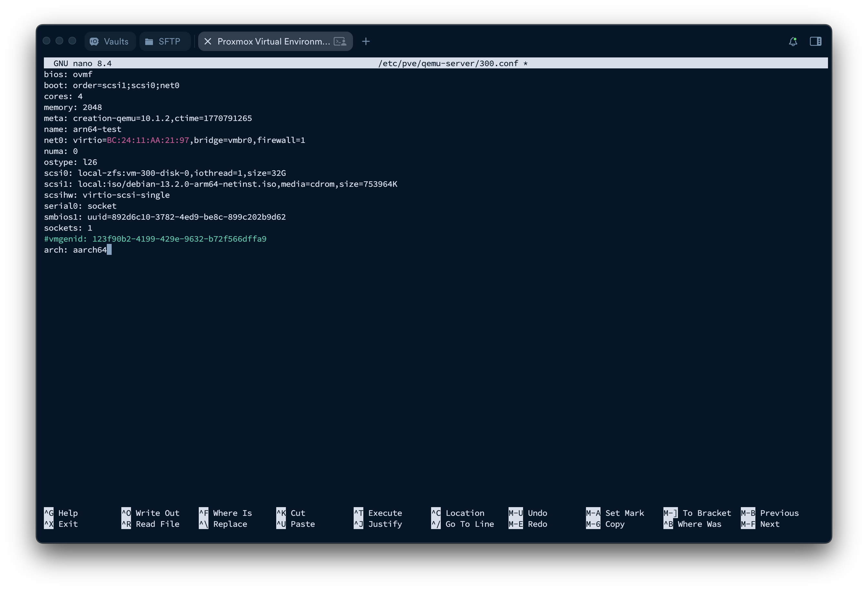The width and height of the screenshot is (868, 591).
Task: Click the 'name: arn64-test' line
Action: click(x=83, y=129)
